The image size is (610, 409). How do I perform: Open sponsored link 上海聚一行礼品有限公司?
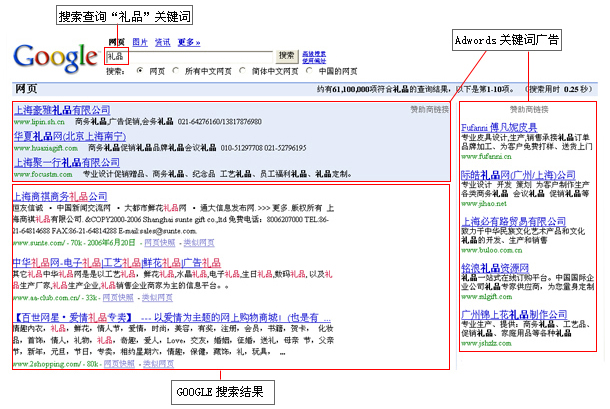point(67,163)
